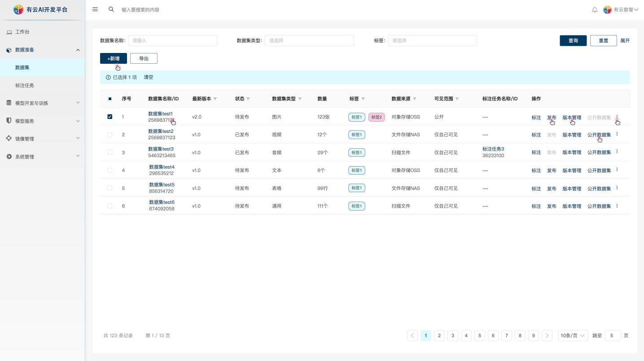Click the 数据集名称 input field
The image size is (644, 361).
click(172, 40)
